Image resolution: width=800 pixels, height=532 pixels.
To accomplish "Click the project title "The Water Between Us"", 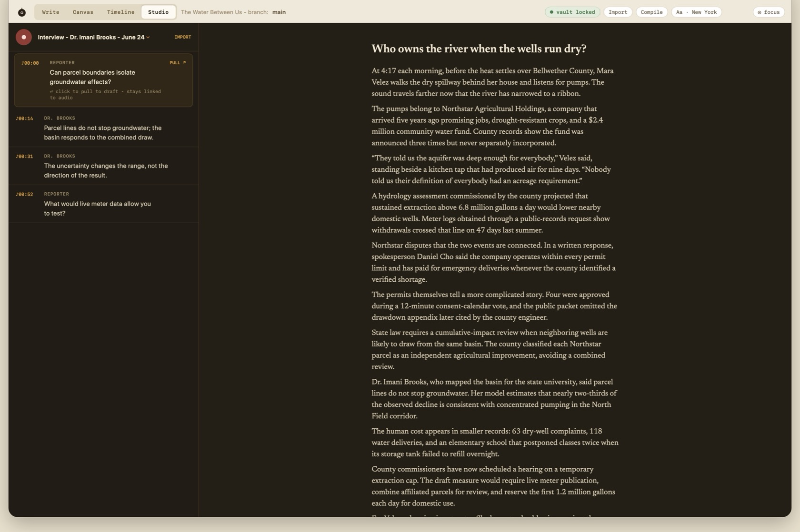I will tap(211, 12).
